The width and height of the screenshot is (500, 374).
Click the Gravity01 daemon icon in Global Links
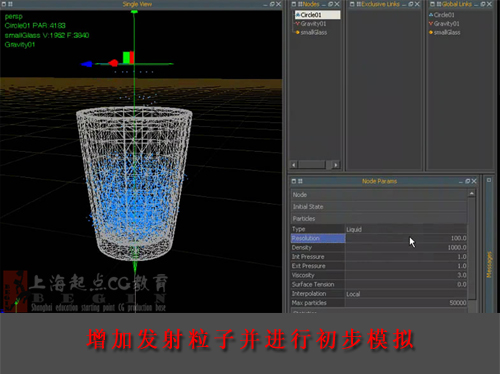[x=431, y=24]
